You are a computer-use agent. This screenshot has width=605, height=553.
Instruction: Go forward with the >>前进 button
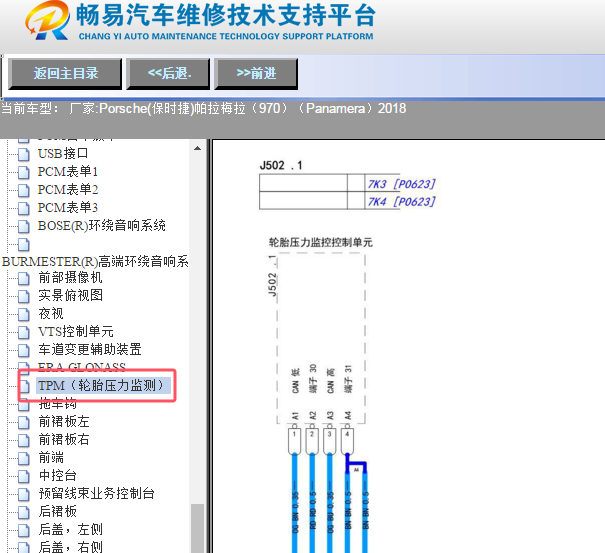[256, 73]
